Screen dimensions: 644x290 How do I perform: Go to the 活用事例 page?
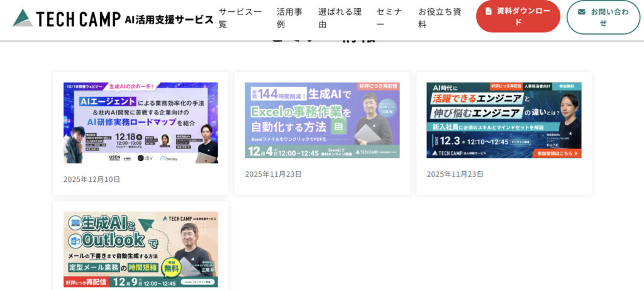click(x=289, y=18)
